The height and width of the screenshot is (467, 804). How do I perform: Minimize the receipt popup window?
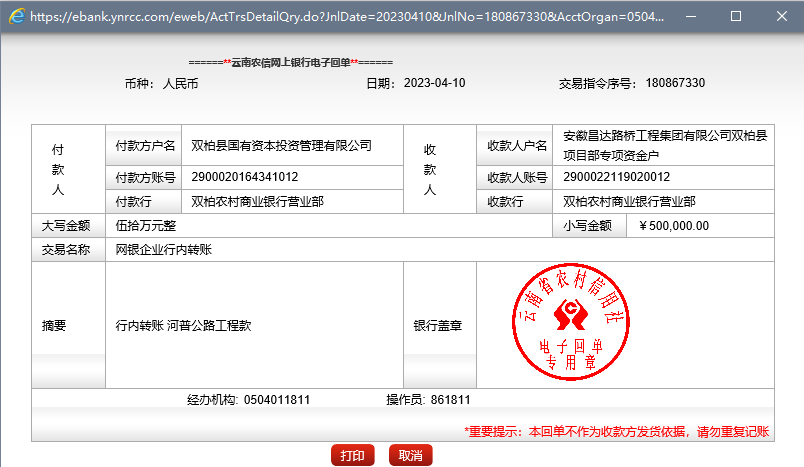(x=689, y=17)
